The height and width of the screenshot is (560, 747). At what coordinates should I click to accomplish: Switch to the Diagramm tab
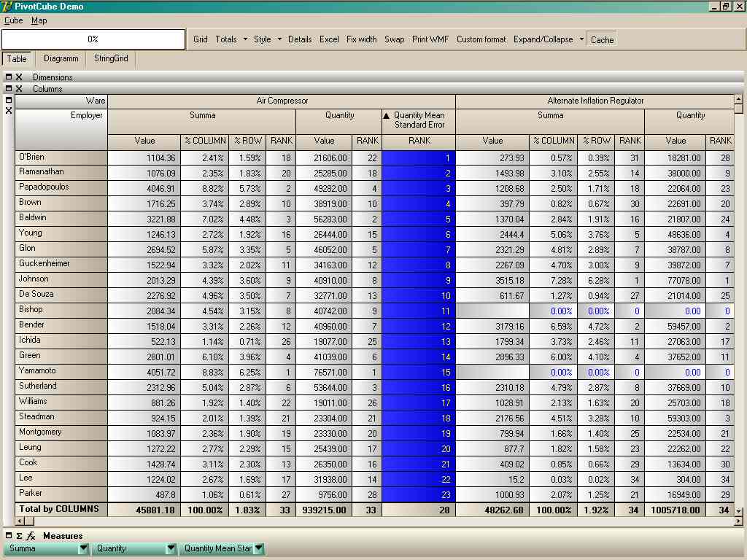[61, 58]
